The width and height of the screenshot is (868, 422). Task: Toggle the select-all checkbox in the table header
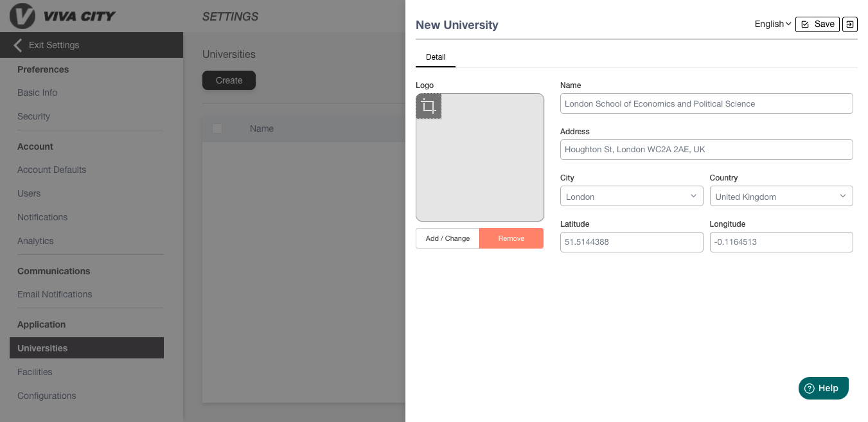217,128
